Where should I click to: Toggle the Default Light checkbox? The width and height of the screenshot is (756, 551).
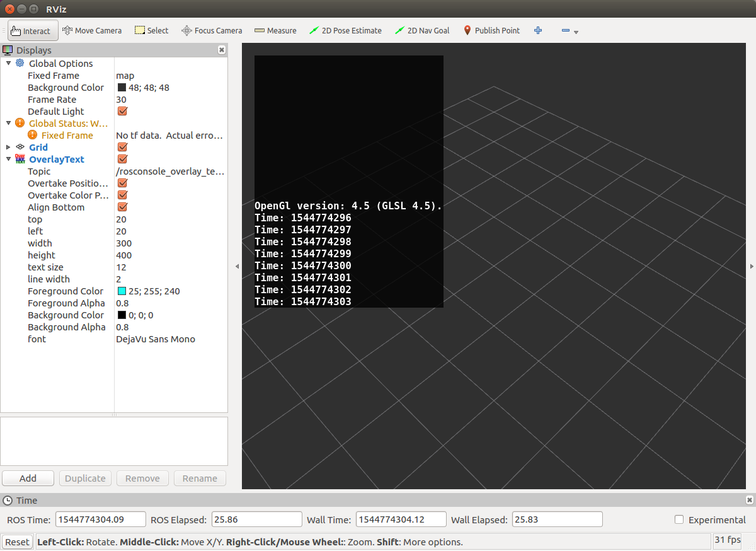coord(123,111)
